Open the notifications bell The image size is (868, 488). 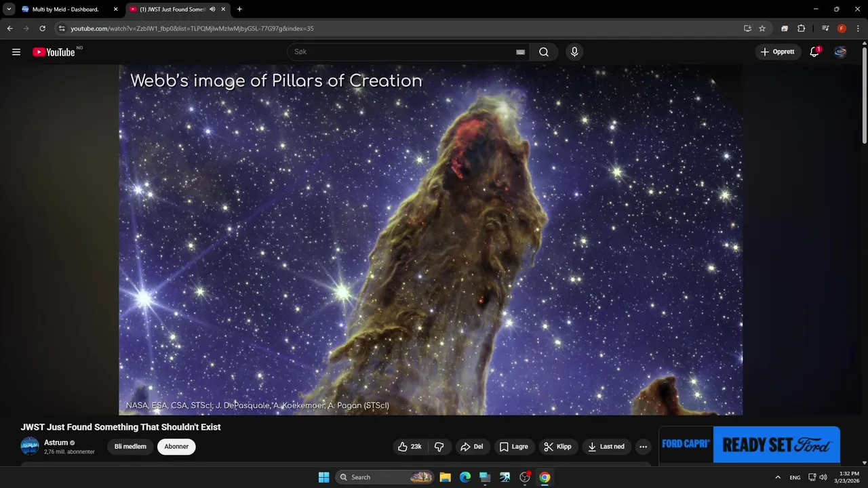[814, 52]
